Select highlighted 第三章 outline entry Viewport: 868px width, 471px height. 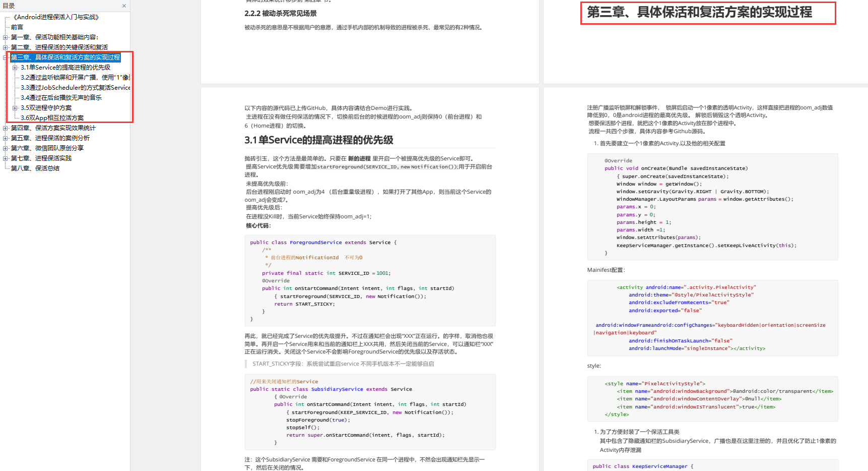coord(65,57)
